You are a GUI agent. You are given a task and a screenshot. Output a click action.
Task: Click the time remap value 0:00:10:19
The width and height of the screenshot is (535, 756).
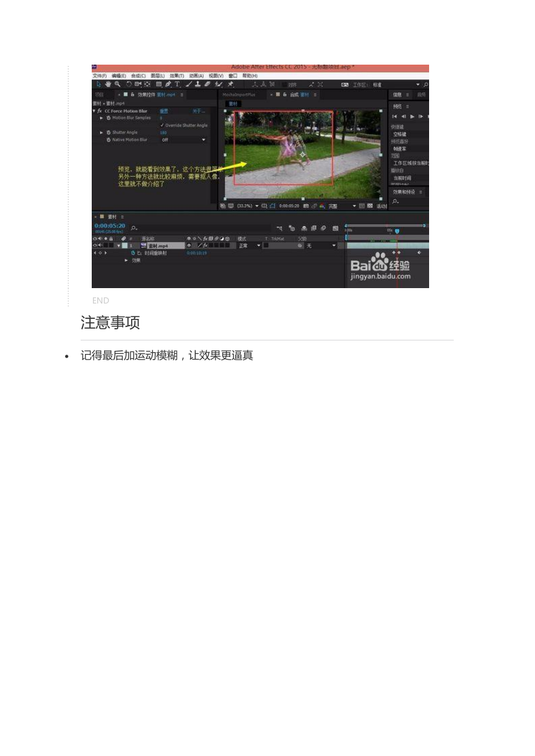[x=196, y=253]
